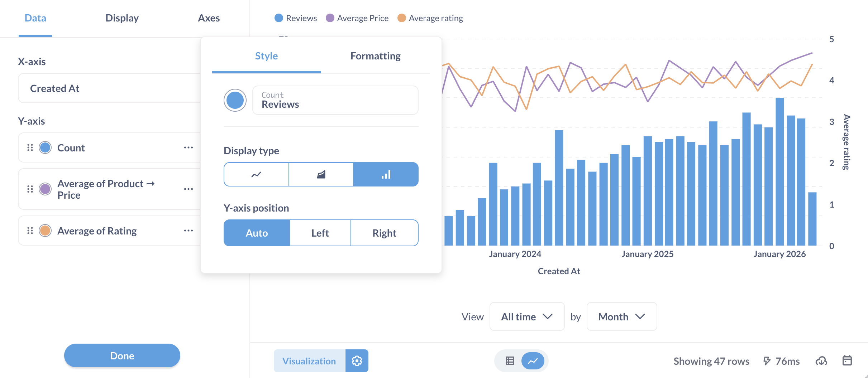Click the Reviews series name field
This screenshot has width=868, height=378.
pos(335,100)
